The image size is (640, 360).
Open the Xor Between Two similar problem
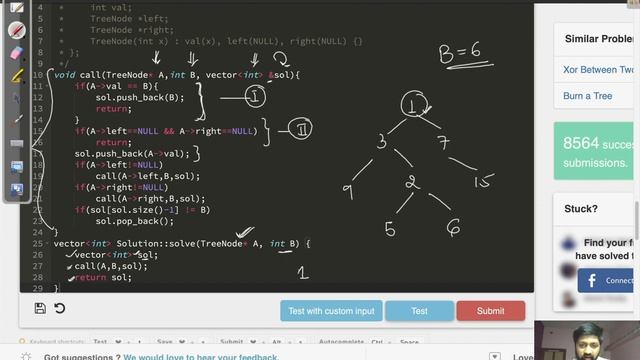(x=598, y=70)
